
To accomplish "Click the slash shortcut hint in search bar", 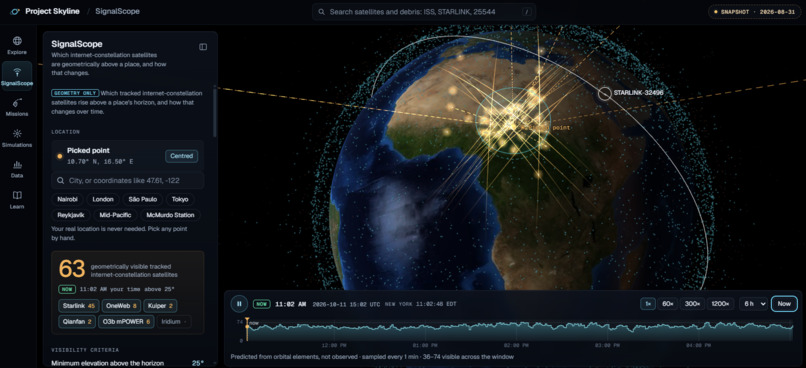I will pyautogui.click(x=526, y=12).
